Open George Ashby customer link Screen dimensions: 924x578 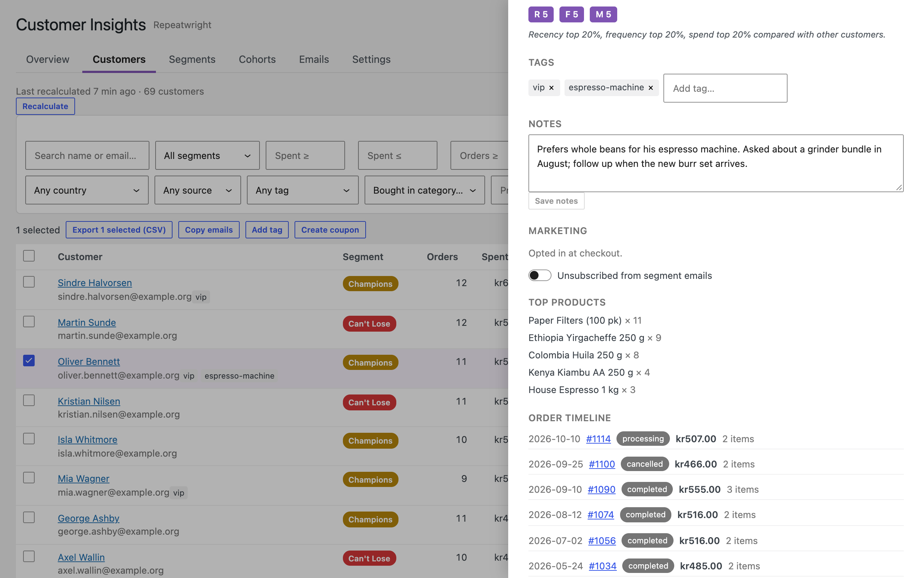[88, 518]
